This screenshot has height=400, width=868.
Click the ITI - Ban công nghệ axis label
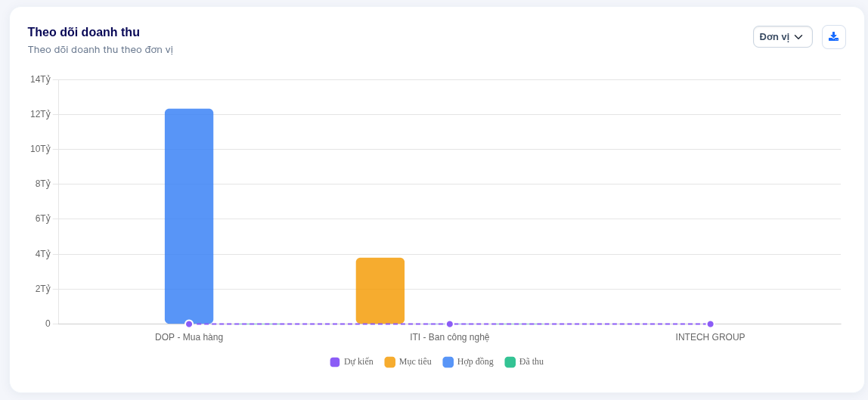coord(449,337)
